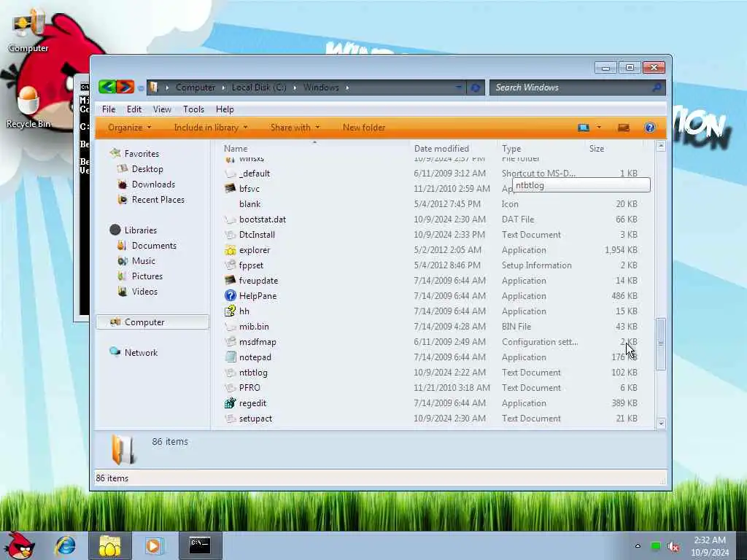747x560 pixels.
Task: Open the Edit menu
Action: click(x=134, y=109)
